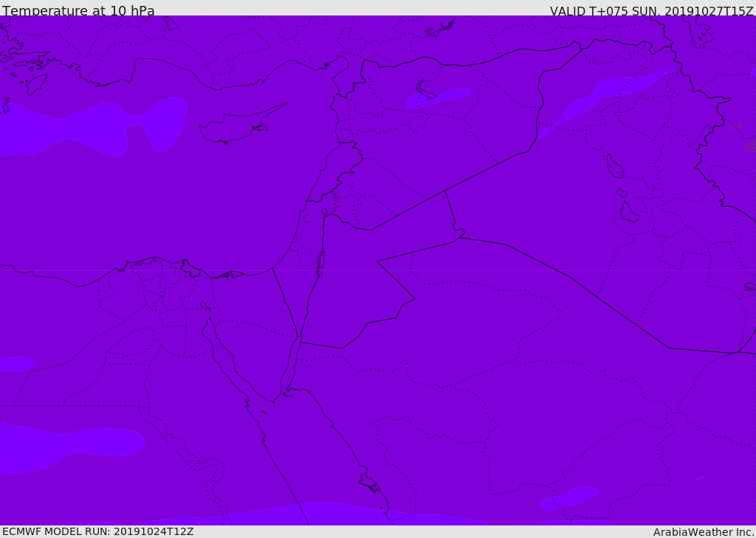Click the 'Temperature at 10 hPa' title text
This screenshot has width=756, height=538.
point(78,10)
